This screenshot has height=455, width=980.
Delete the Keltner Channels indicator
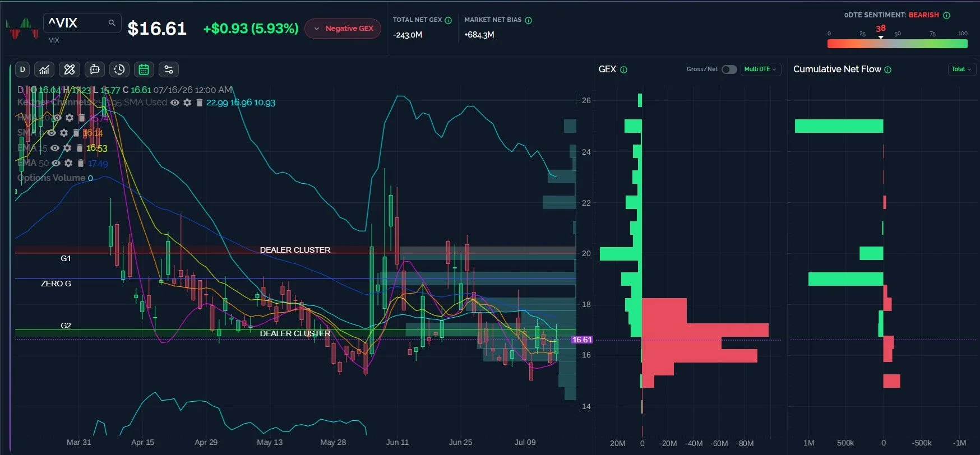click(199, 103)
